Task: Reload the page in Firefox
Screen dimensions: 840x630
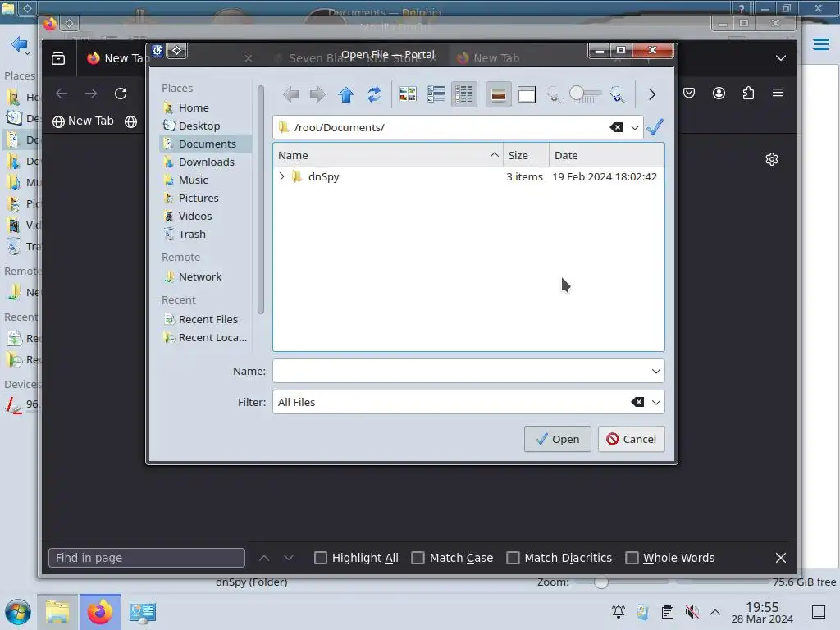Action: [121, 94]
